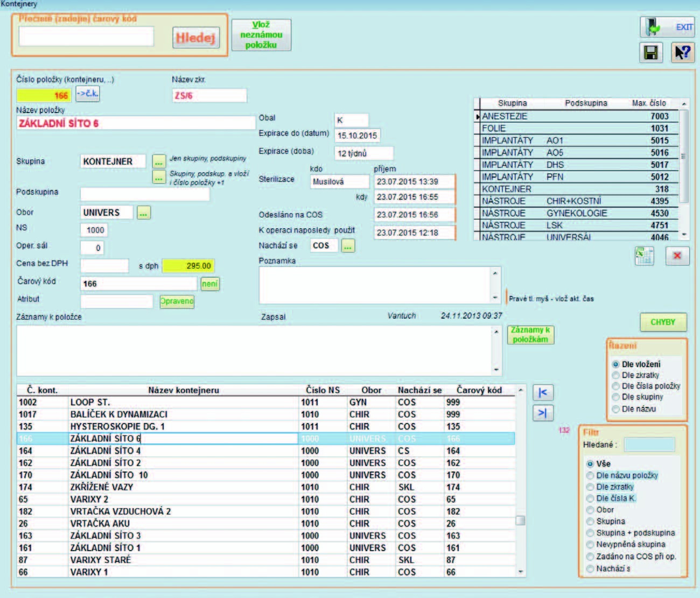Click the Hledej search button
The width and height of the screenshot is (700, 598).
tap(196, 38)
